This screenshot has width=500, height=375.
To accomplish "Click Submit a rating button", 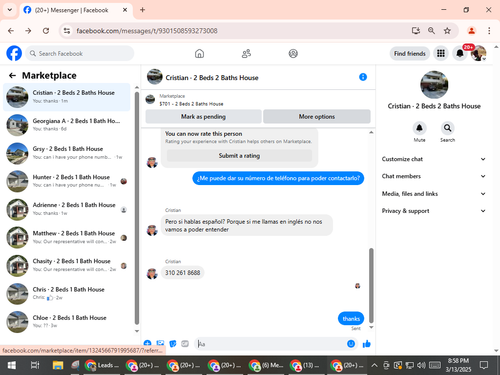I will click(239, 156).
